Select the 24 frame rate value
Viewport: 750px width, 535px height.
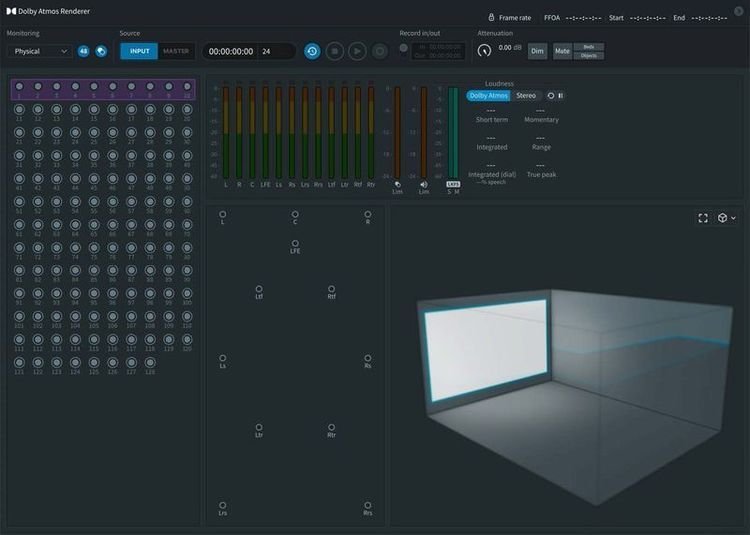point(266,51)
